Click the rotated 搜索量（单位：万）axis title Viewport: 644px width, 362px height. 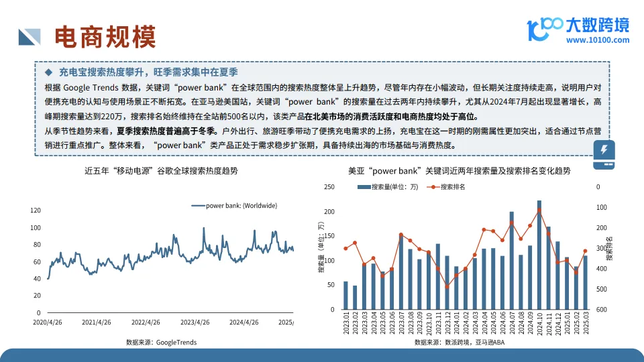click(x=321, y=247)
